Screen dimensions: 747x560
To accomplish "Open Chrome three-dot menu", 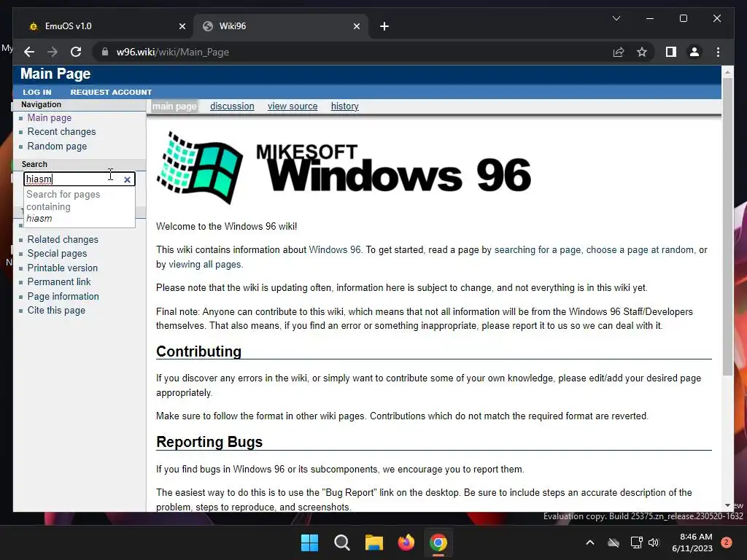I will (718, 52).
